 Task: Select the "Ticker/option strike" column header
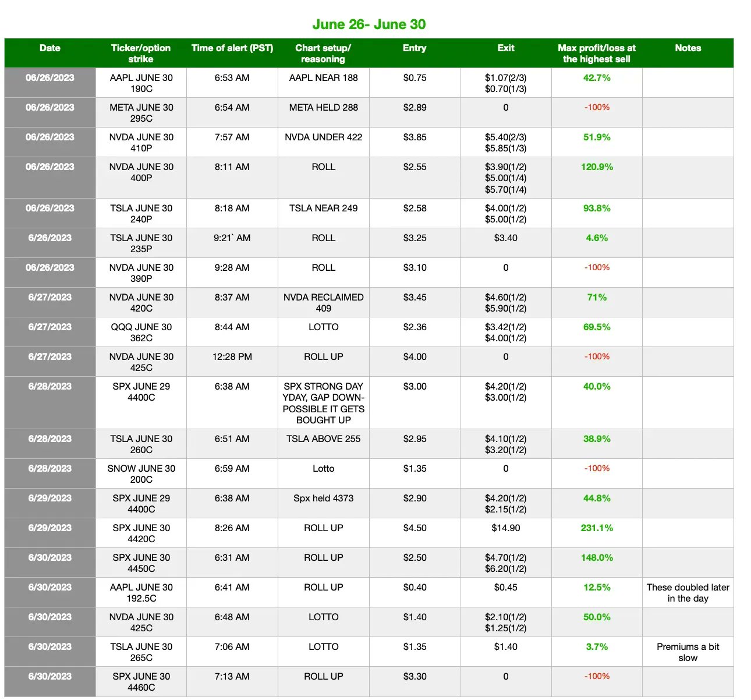(140, 53)
